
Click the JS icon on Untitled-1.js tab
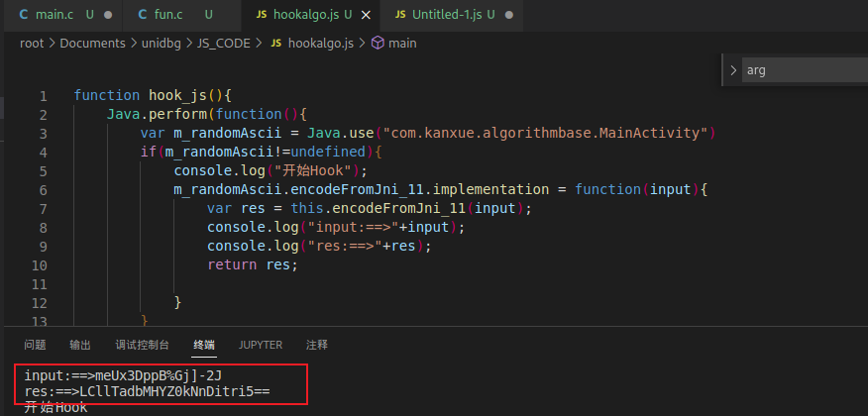click(400, 15)
